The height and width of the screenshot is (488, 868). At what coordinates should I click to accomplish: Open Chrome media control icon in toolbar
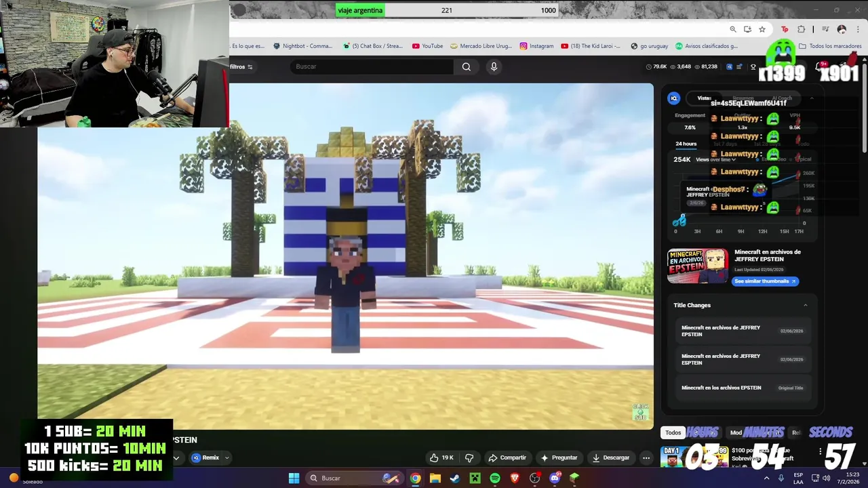pyautogui.click(x=825, y=29)
